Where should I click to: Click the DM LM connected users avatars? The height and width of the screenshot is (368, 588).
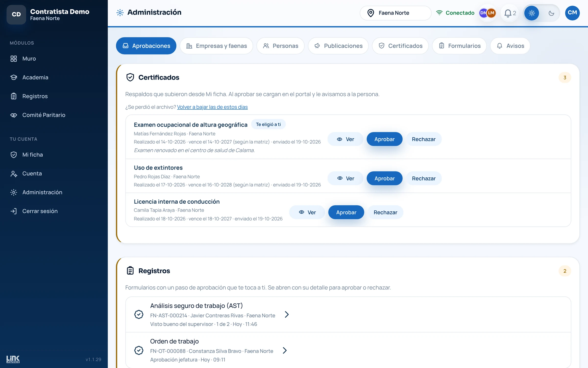point(487,13)
